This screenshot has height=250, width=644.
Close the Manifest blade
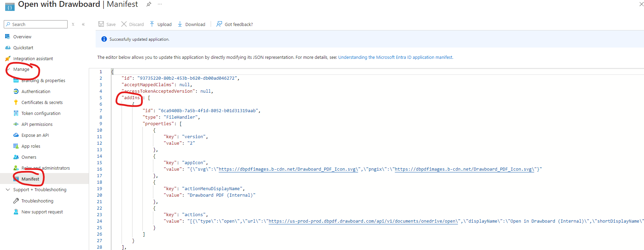pyautogui.click(x=641, y=4)
